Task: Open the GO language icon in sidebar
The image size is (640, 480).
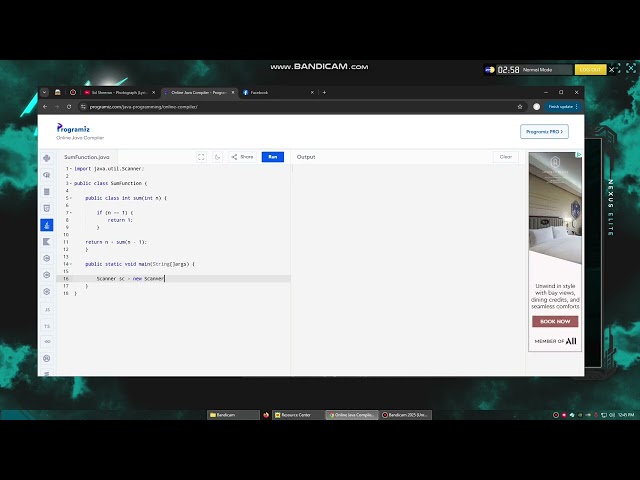Action: pos(47,342)
